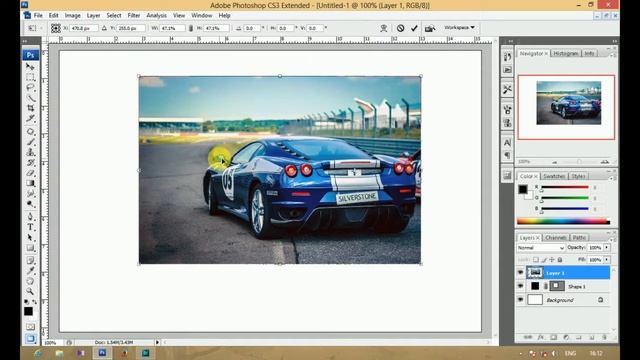Toggle maintain aspect ratio chain link

point(191,28)
